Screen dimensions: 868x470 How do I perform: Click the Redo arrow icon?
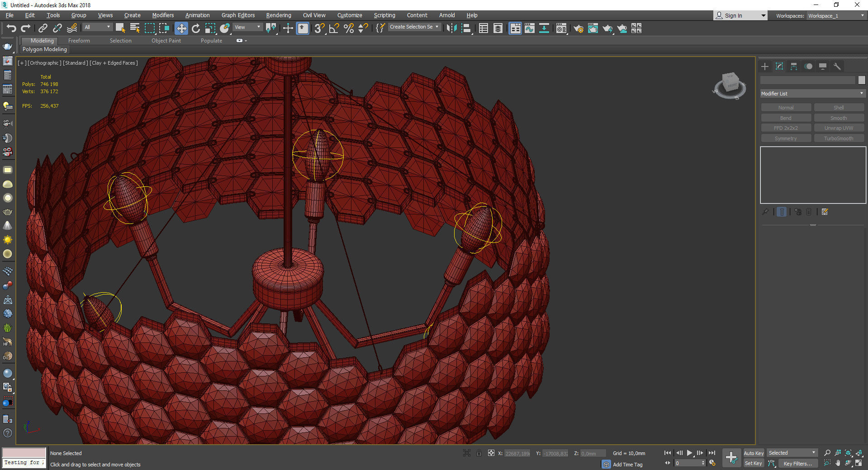(x=26, y=28)
